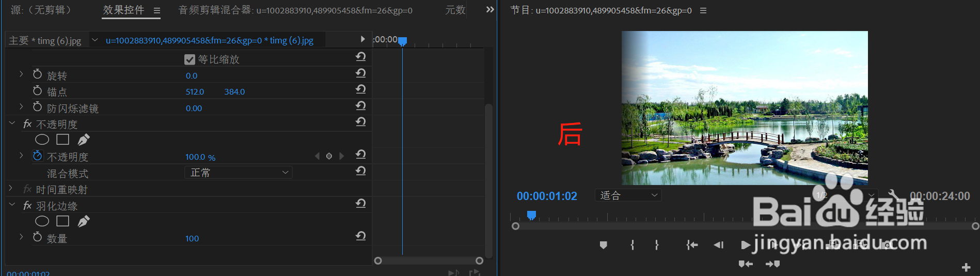Viewport: 980px width, 276px height.
Task: Collapse the 羽化边缘 effect group
Action: pos(12,205)
